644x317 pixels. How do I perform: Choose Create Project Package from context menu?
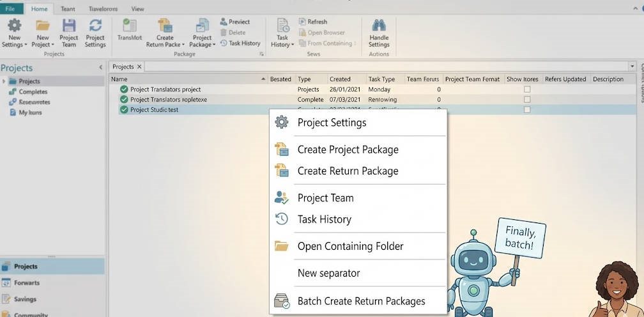click(x=358, y=150)
